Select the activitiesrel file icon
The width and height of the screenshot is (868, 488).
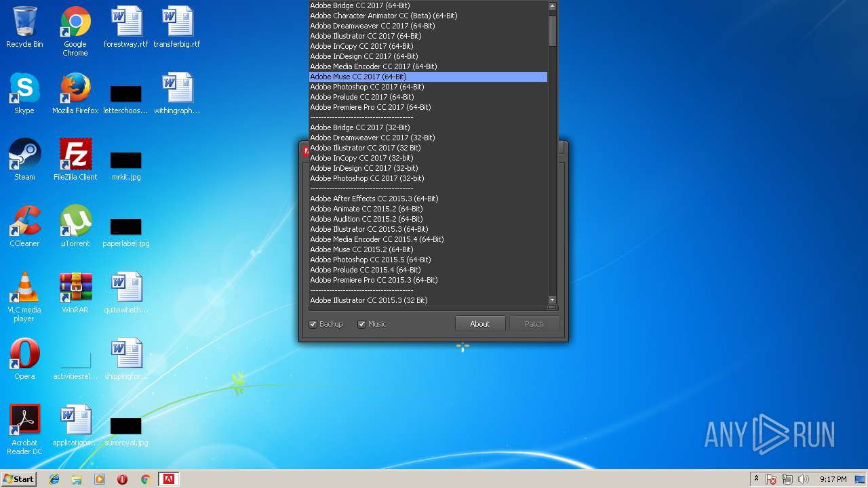coord(75,366)
